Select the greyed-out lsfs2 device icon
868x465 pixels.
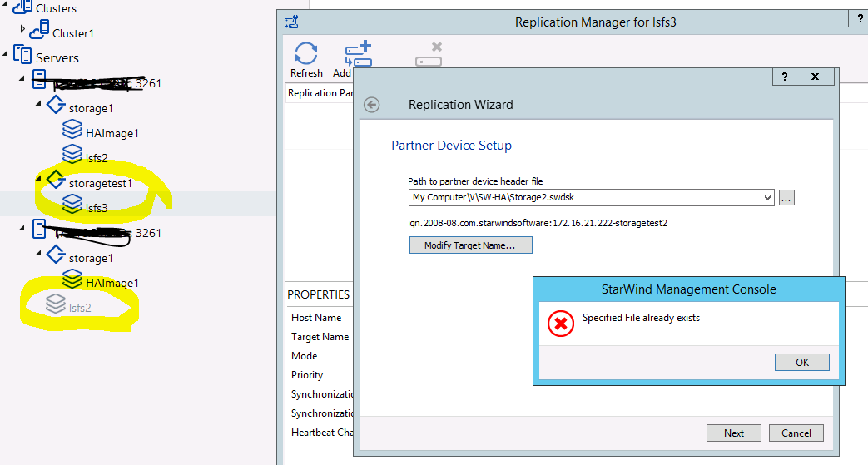tap(56, 304)
